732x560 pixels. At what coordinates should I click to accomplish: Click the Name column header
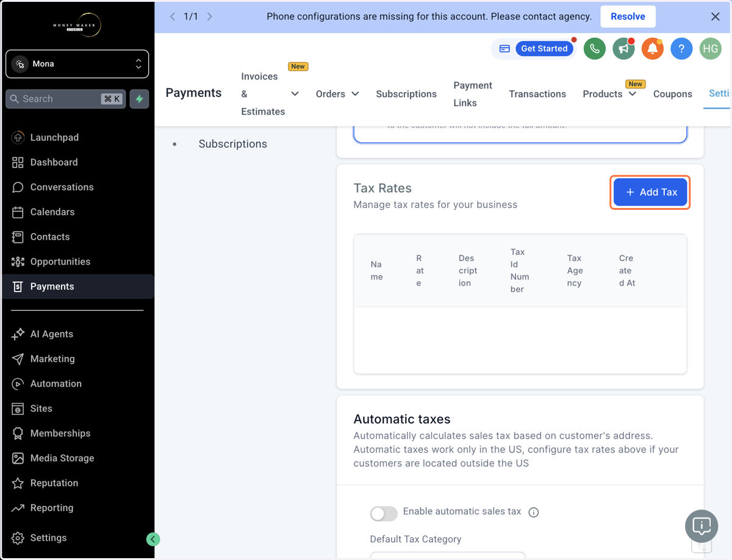point(377,271)
